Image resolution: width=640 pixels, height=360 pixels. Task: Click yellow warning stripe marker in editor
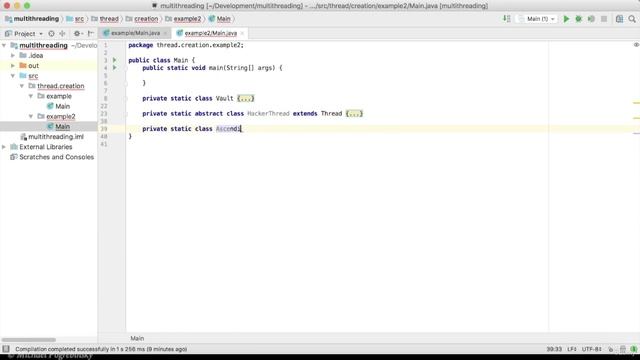pyautogui.click(x=636, y=103)
